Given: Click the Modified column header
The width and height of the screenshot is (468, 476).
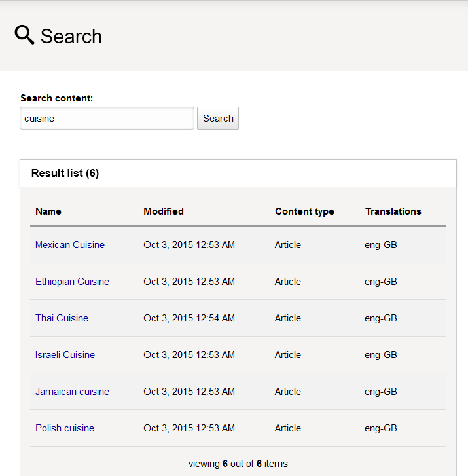Looking at the screenshot, I should 164,211.
